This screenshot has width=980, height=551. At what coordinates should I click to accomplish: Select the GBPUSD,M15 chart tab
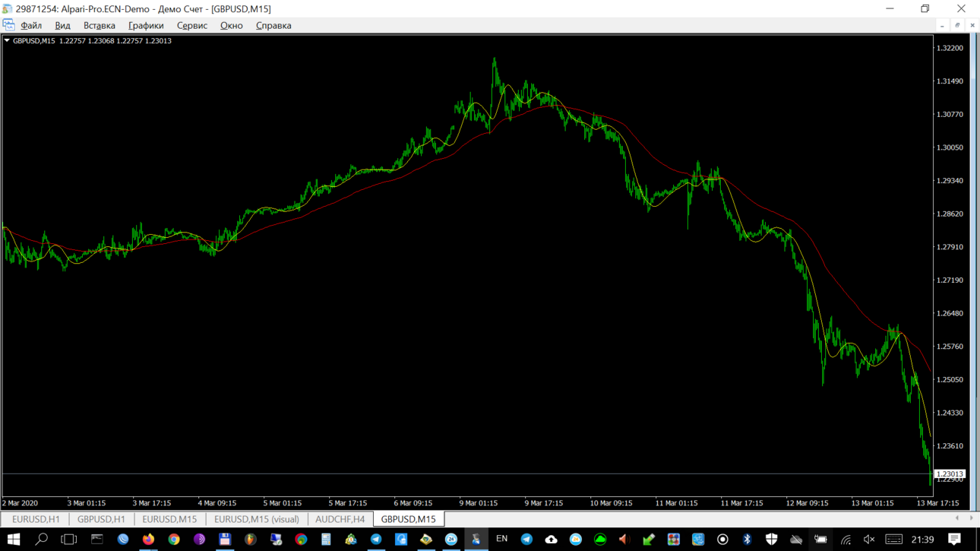click(409, 519)
